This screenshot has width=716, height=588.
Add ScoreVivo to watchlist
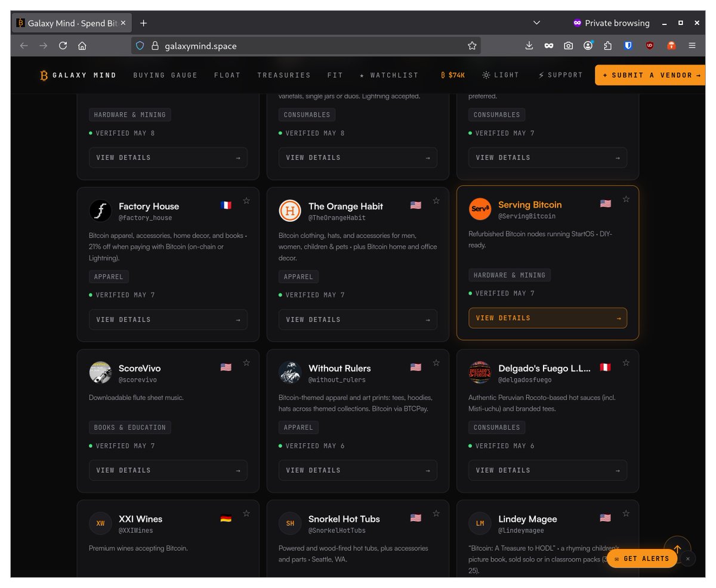pyautogui.click(x=246, y=363)
